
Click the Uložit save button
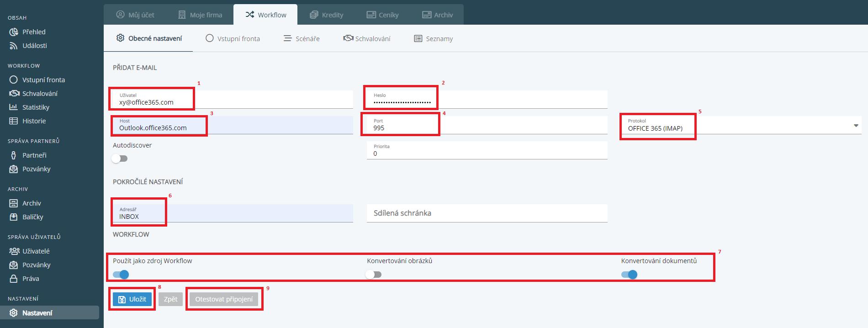point(132,299)
